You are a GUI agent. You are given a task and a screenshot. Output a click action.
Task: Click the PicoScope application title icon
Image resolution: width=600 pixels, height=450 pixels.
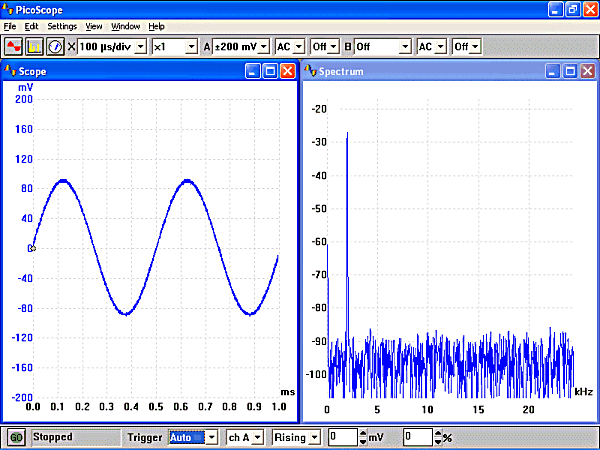point(9,9)
